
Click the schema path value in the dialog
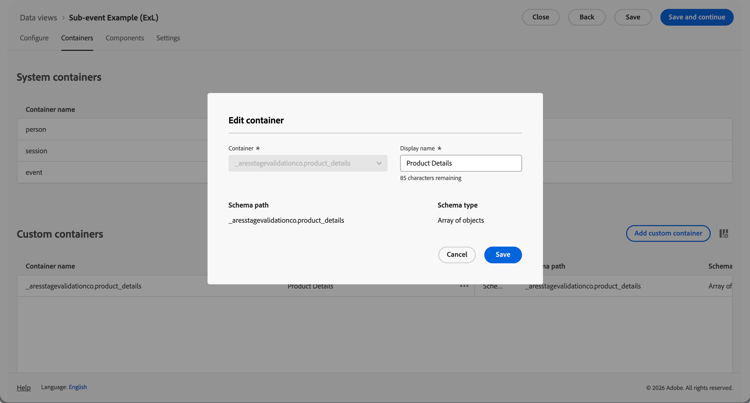click(x=286, y=220)
